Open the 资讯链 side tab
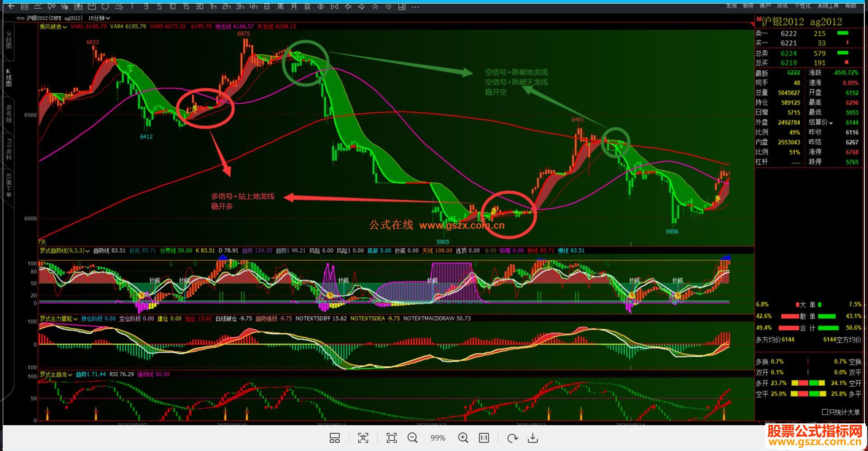 click(9, 114)
